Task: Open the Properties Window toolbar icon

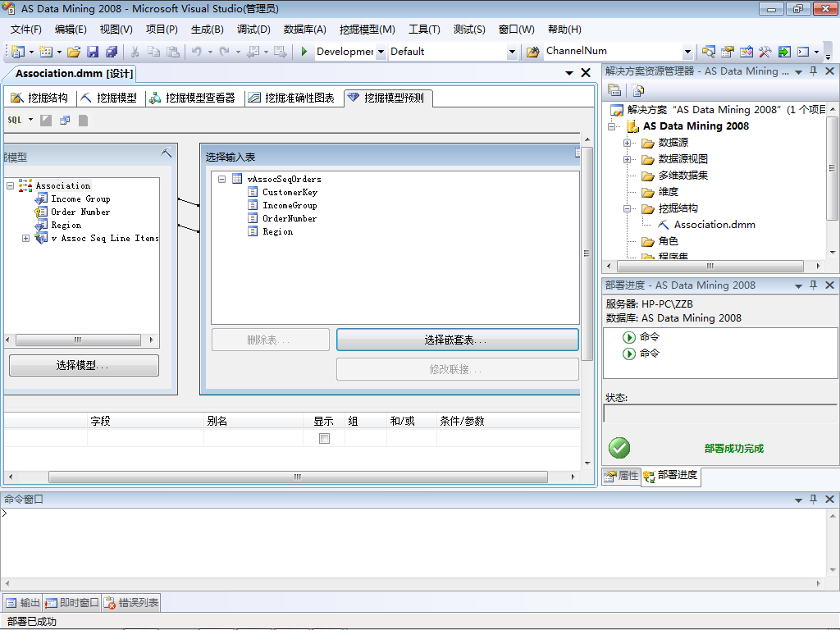Action: pos(727,52)
